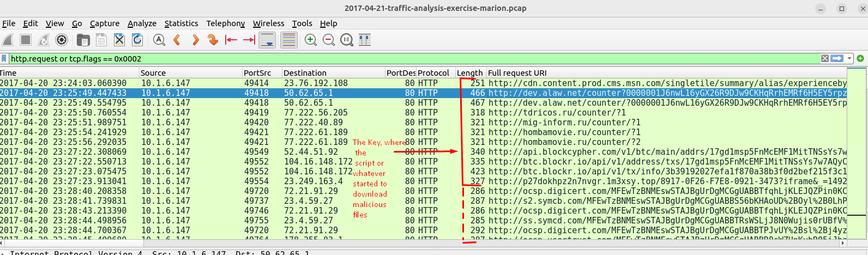Image resolution: width=868 pixels, height=255 pixels.
Task: Jump to the first packet icon
Action: (x=231, y=40)
